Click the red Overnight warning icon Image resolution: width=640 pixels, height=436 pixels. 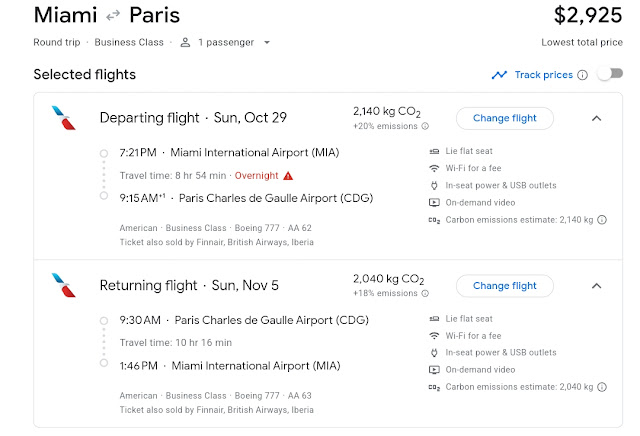click(288, 176)
